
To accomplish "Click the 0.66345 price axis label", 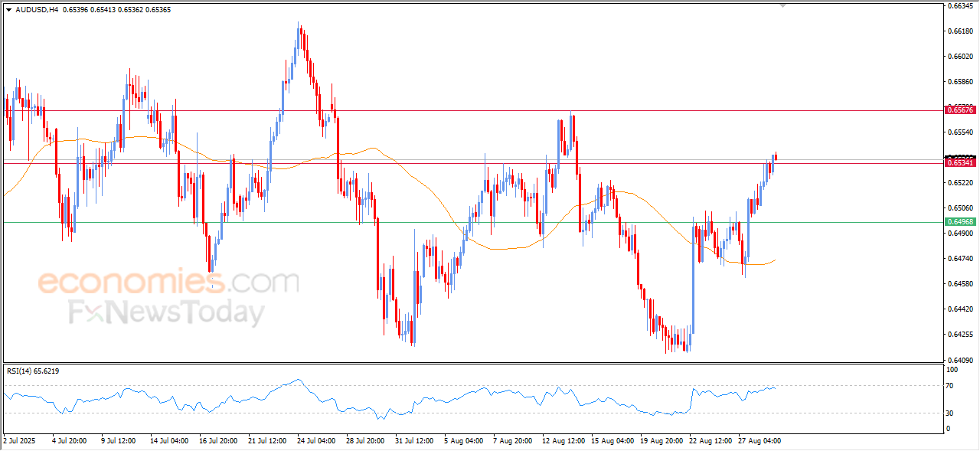I will (x=961, y=5).
